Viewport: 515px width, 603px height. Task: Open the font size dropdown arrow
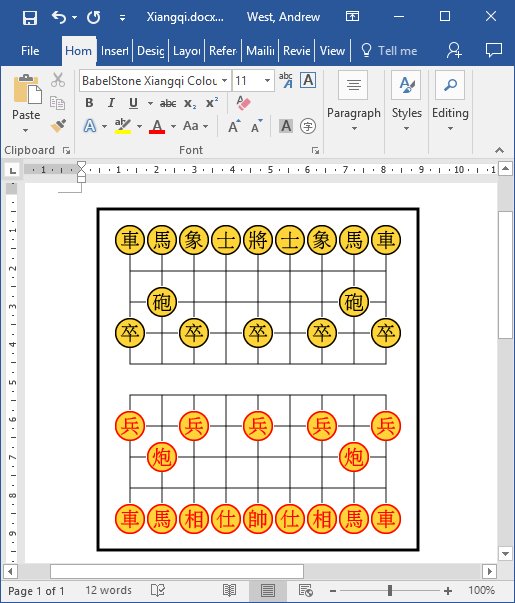(x=267, y=81)
